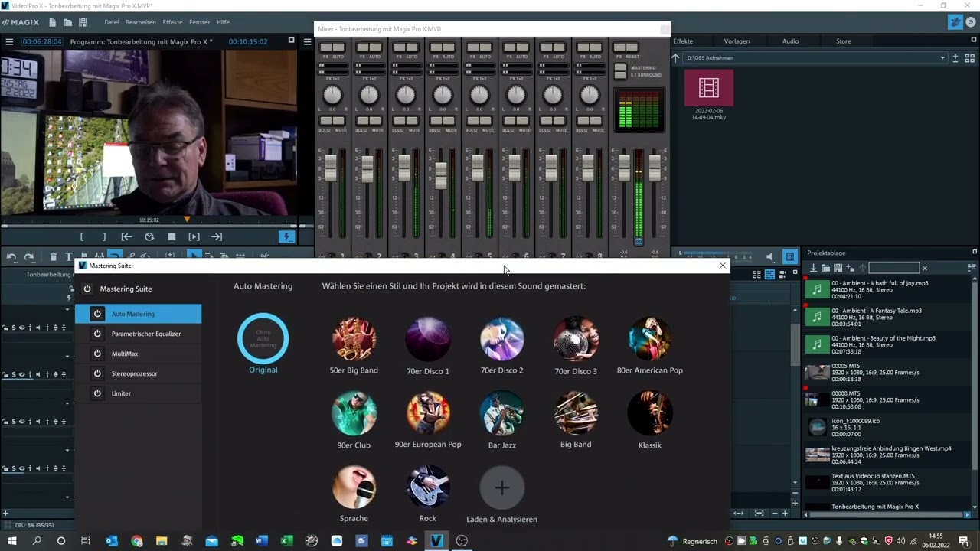Viewport: 980px width, 551px height.
Task: Select the Klassik preset icon
Action: tap(650, 413)
